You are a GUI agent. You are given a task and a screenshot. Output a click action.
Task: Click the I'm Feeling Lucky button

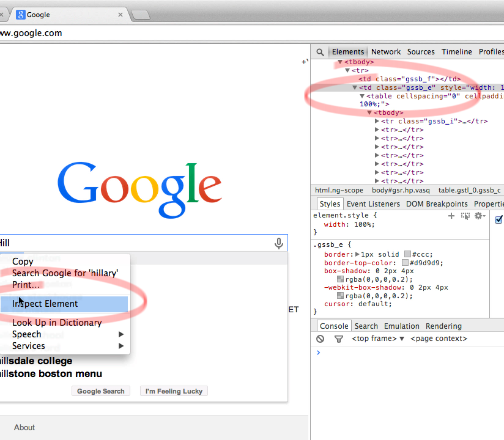click(174, 391)
